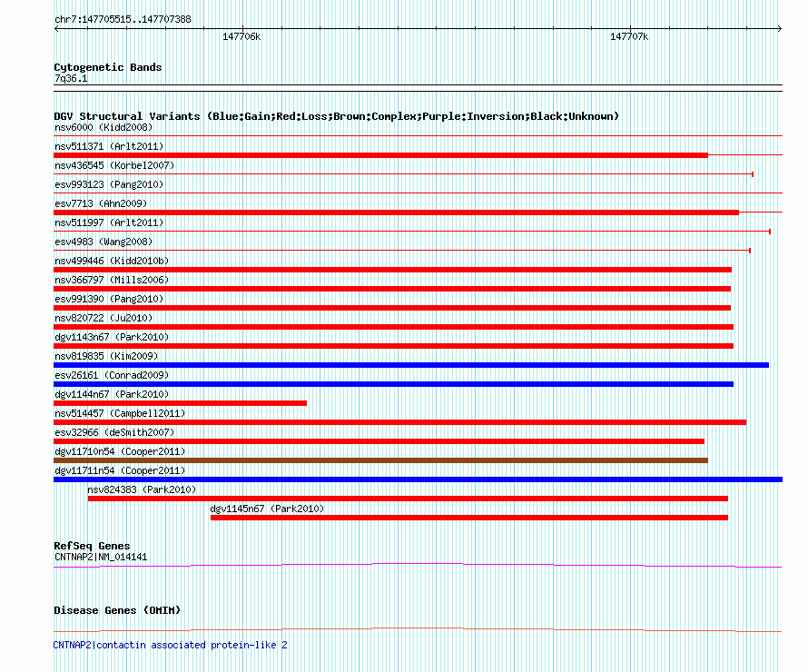The width and height of the screenshot is (808, 672).
Task: Click the ruler's right arrow end
Action: pyautogui.click(x=780, y=28)
